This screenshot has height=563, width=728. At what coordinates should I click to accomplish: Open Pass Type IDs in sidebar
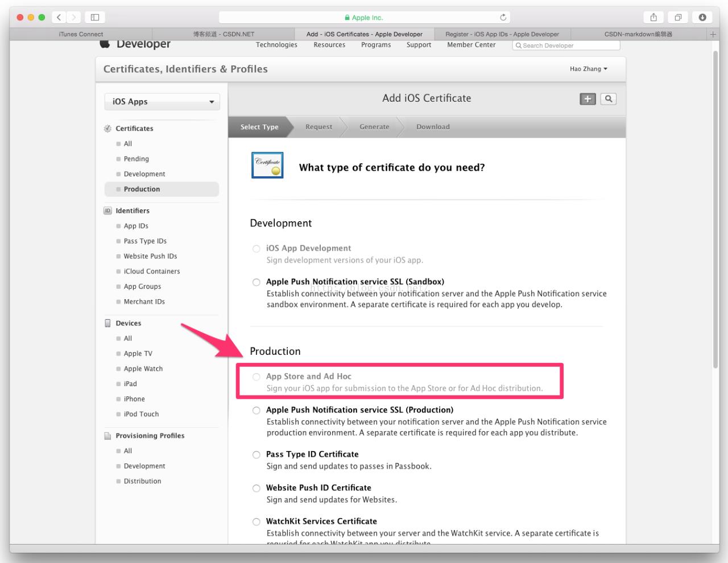[x=145, y=241]
